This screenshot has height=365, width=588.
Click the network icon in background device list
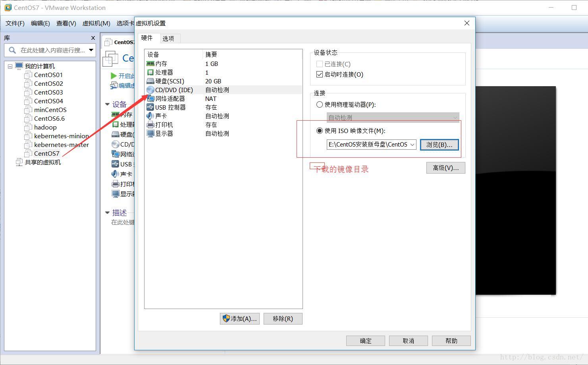115,154
